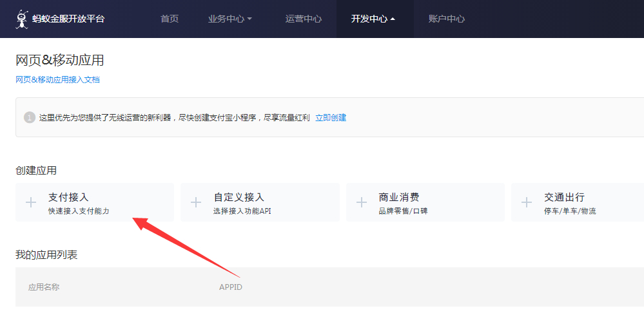Click the APPID column header
The width and height of the screenshot is (644, 315).
(231, 287)
